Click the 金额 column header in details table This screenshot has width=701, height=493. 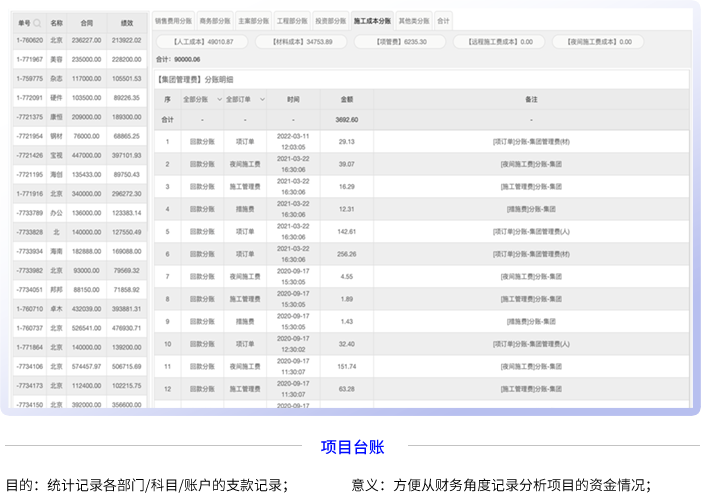point(346,100)
